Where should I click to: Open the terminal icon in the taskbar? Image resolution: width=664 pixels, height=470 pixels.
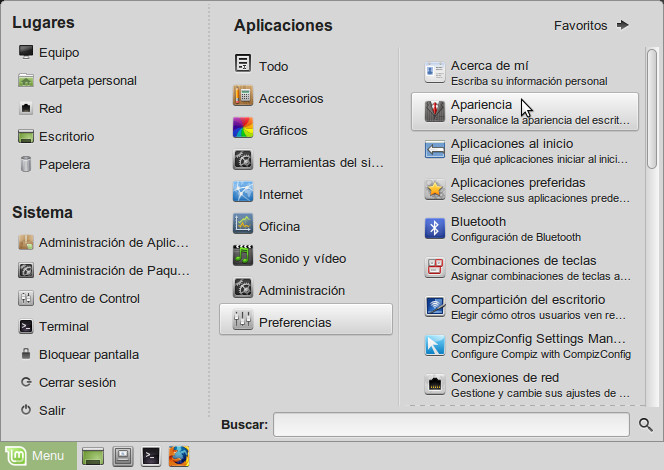point(150,456)
